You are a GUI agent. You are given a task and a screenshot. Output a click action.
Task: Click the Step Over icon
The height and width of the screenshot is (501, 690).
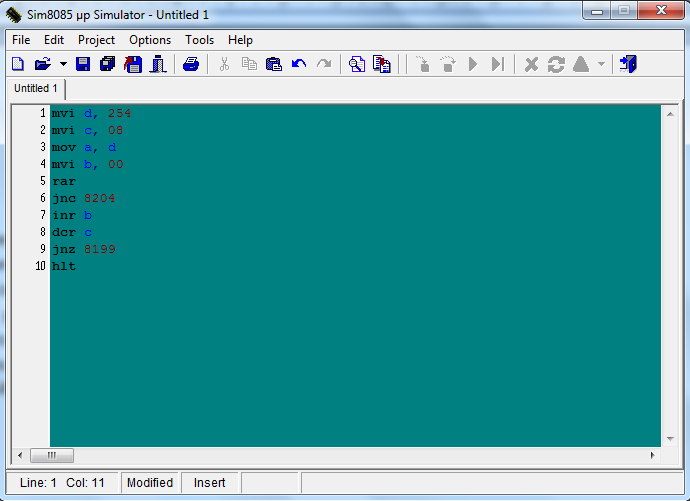(448, 64)
